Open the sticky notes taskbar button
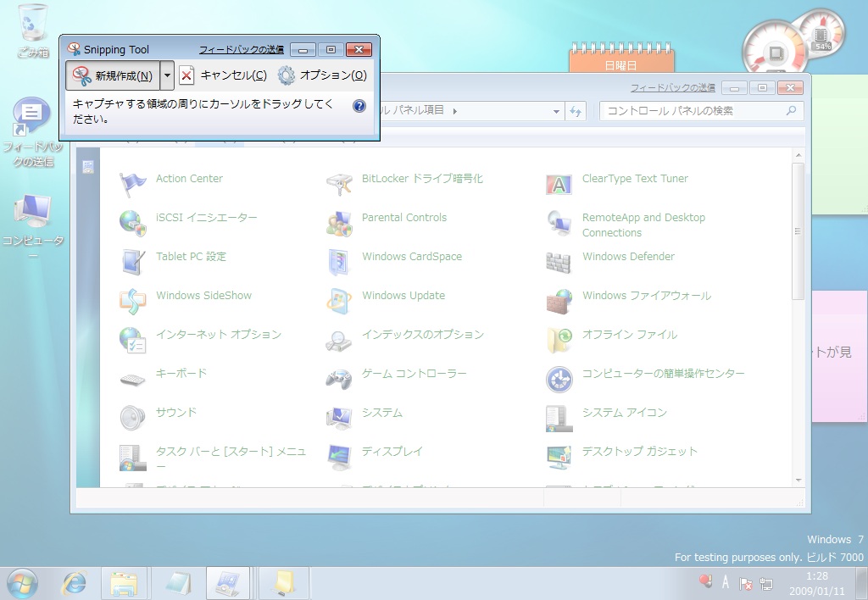The image size is (868, 600). pos(283,583)
